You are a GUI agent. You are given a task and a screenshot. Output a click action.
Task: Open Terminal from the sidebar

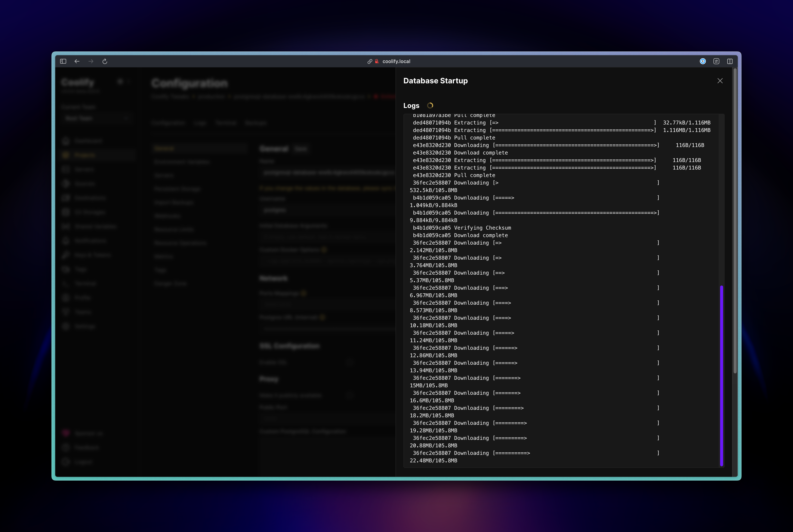coord(85,283)
